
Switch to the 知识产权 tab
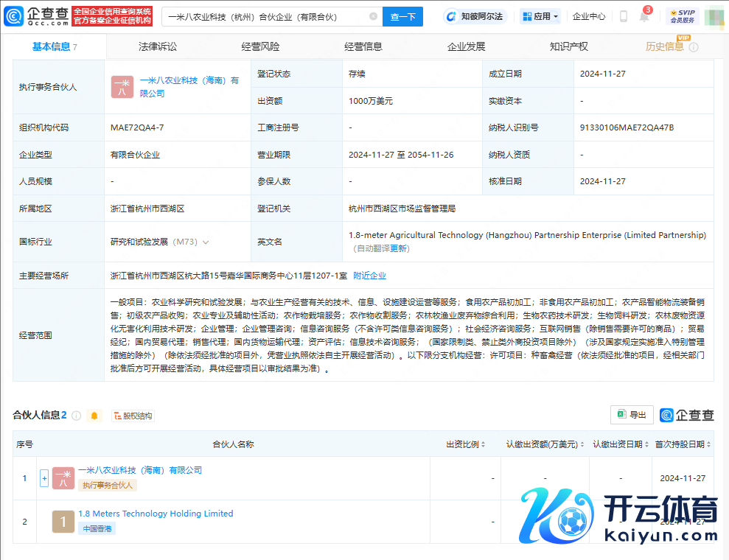click(x=568, y=46)
